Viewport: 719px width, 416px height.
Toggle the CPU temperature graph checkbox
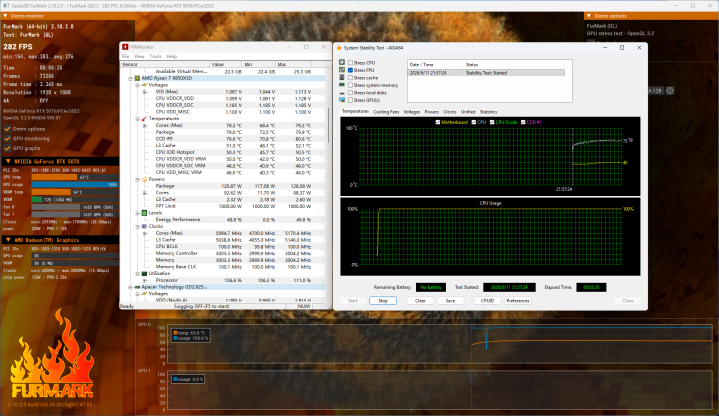click(474, 122)
